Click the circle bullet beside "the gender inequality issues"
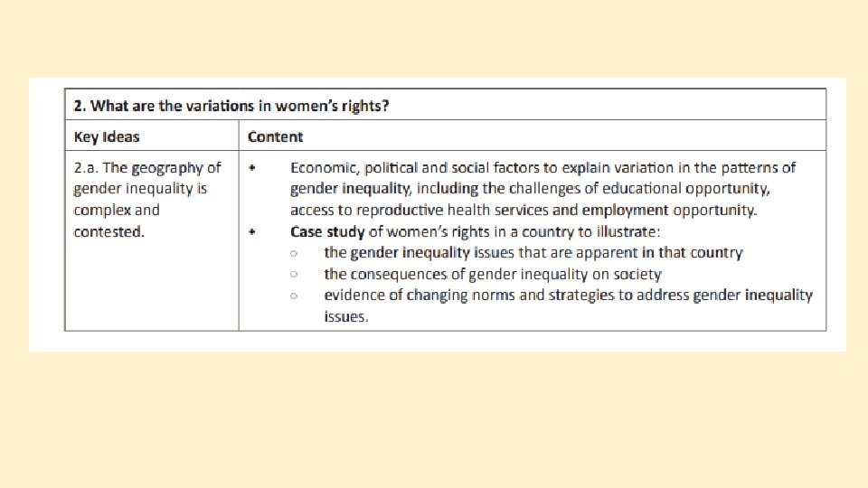 pyautogui.click(x=295, y=253)
